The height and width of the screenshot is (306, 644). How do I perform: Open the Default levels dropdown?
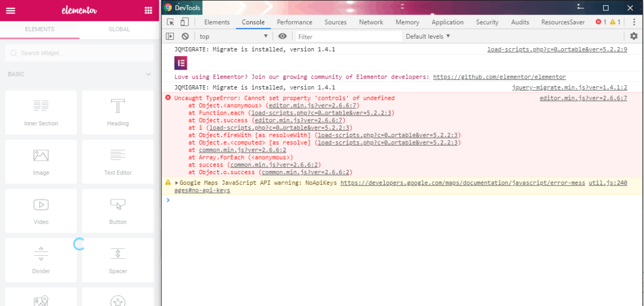[x=428, y=36]
